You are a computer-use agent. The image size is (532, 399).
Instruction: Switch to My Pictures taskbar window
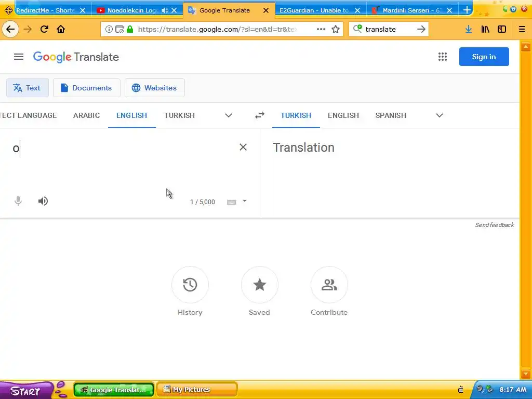click(197, 390)
